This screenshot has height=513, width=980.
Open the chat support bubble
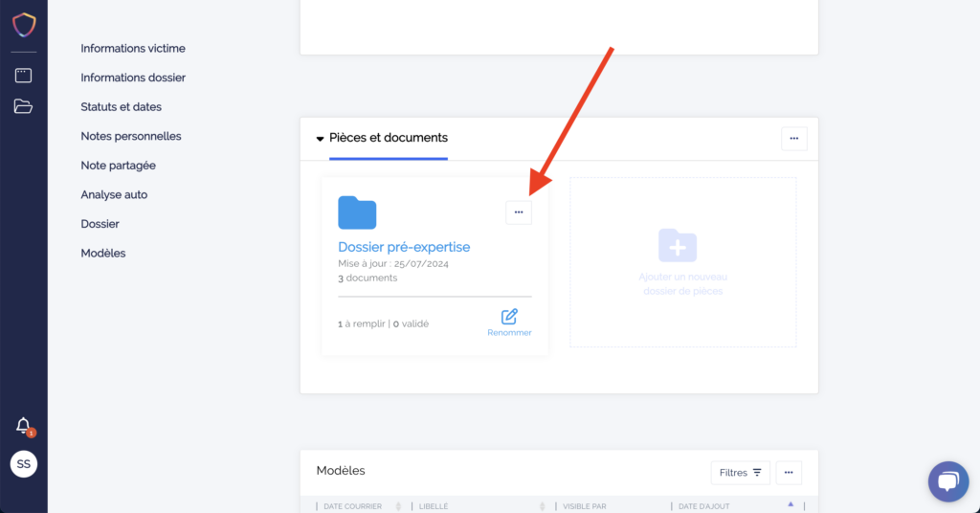(947, 481)
